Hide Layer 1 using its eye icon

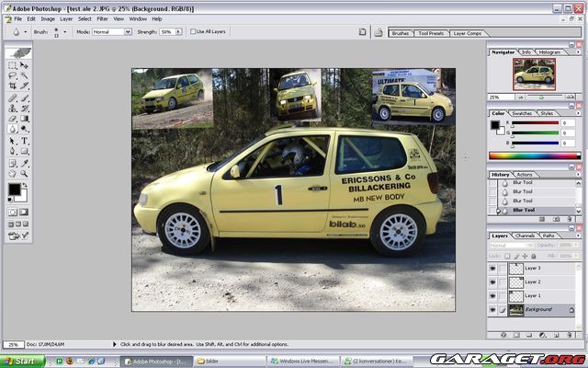(492, 296)
